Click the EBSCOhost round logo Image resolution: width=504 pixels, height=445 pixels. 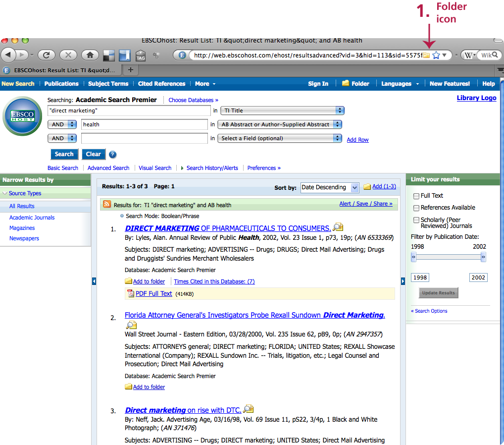(x=22, y=116)
